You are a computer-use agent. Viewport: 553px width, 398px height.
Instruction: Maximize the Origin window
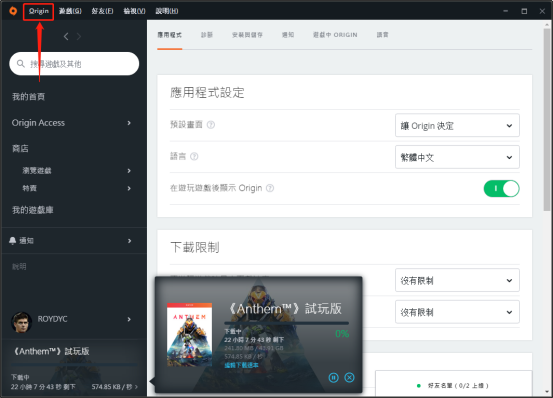[524, 11]
